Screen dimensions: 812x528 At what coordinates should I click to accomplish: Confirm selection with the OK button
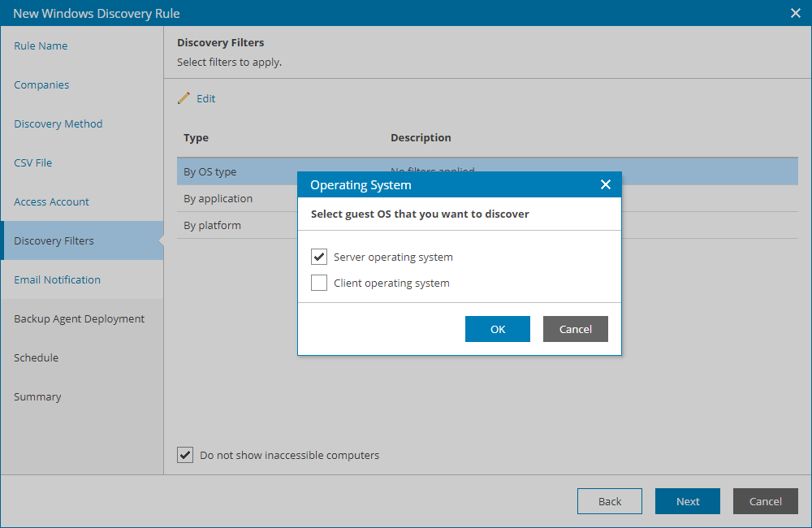pyautogui.click(x=497, y=329)
